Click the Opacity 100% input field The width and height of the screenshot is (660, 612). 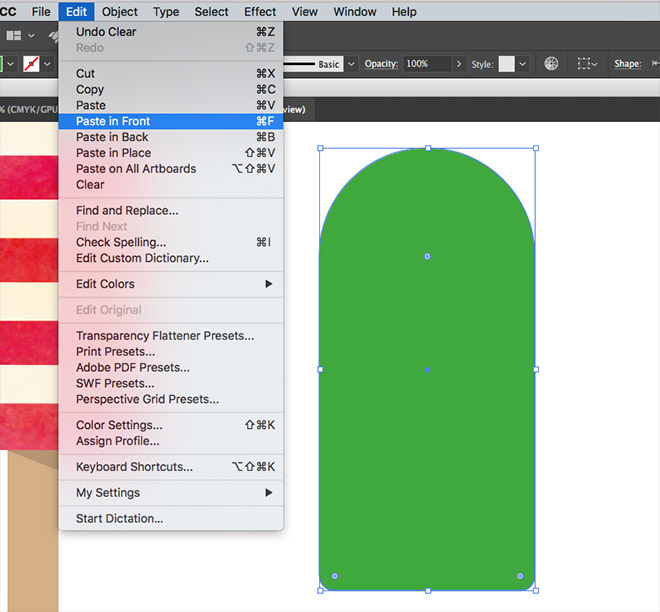click(x=427, y=64)
